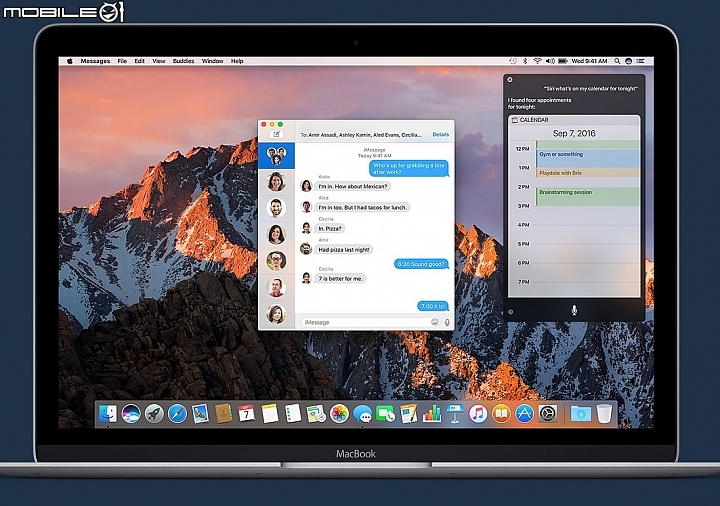Click the iMessage text input field
Screen dimensions: 720x506
[x=366, y=322]
